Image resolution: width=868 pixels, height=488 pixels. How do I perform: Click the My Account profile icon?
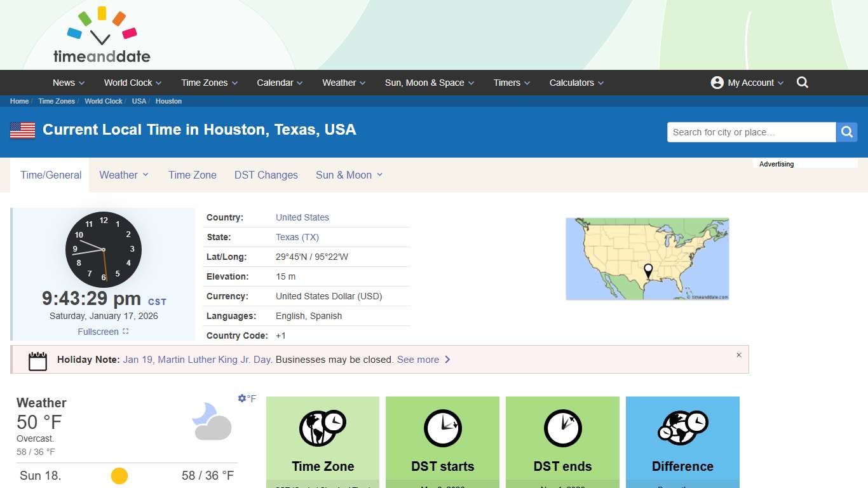717,82
